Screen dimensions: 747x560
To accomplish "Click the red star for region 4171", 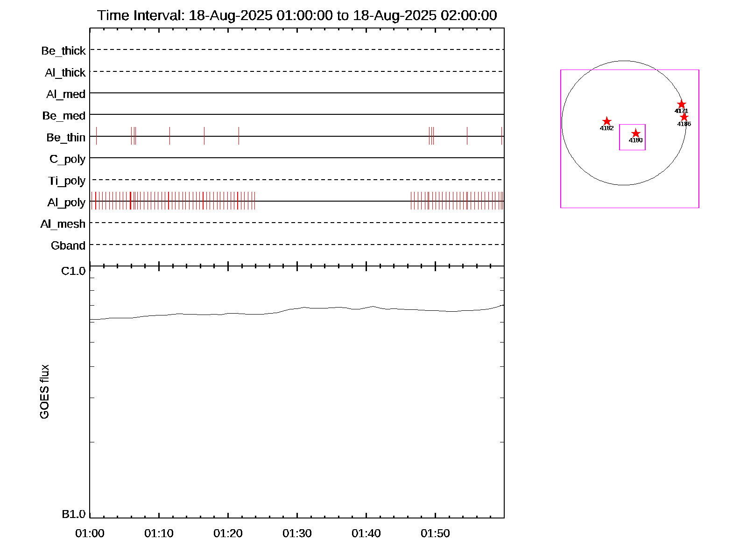I will click(681, 105).
